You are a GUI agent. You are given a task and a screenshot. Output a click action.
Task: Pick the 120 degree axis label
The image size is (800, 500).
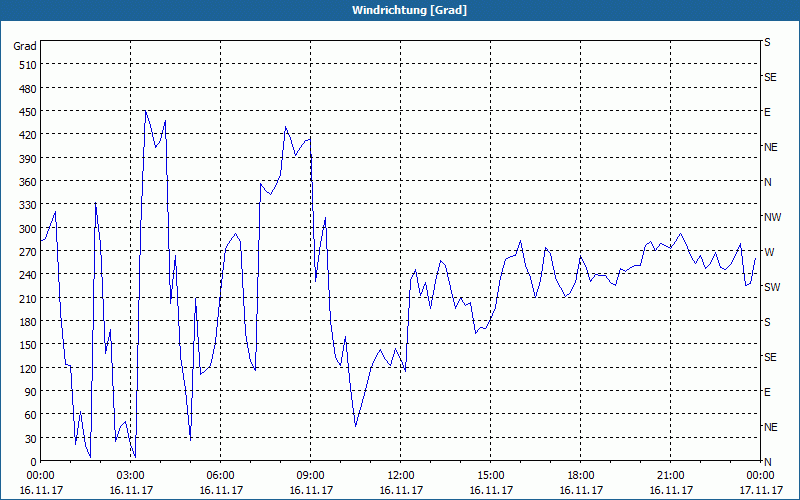(x=28, y=368)
